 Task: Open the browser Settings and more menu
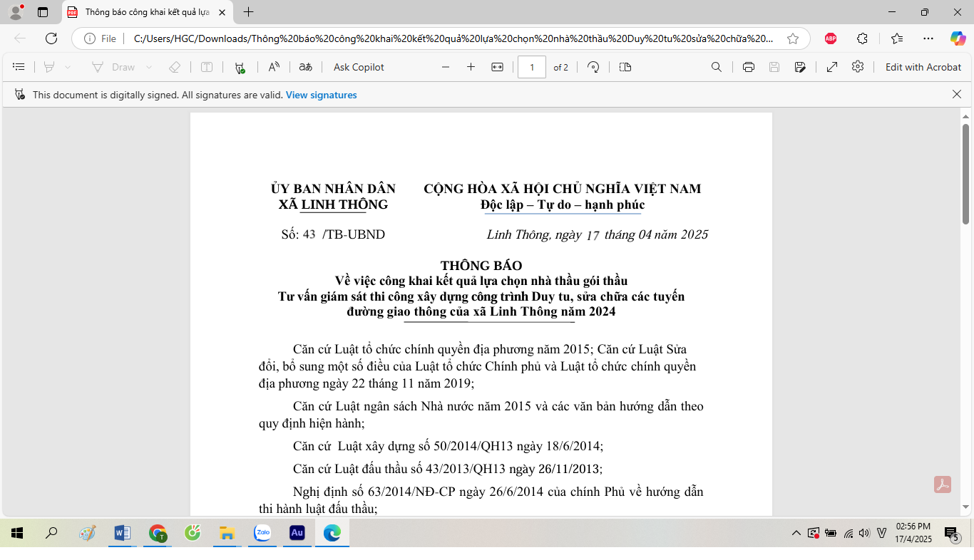tap(928, 38)
